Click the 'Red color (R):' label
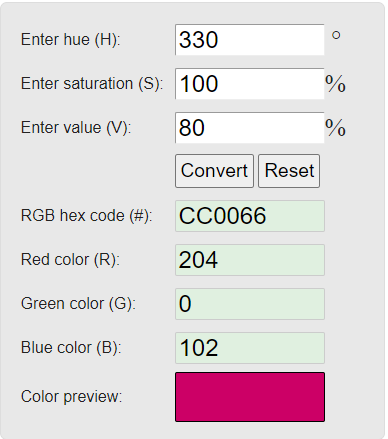The height and width of the screenshot is (439, 388). (70, 260)
